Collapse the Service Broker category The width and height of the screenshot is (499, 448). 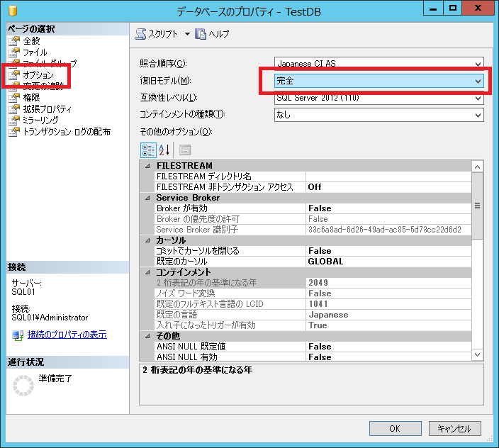[147, 198]
